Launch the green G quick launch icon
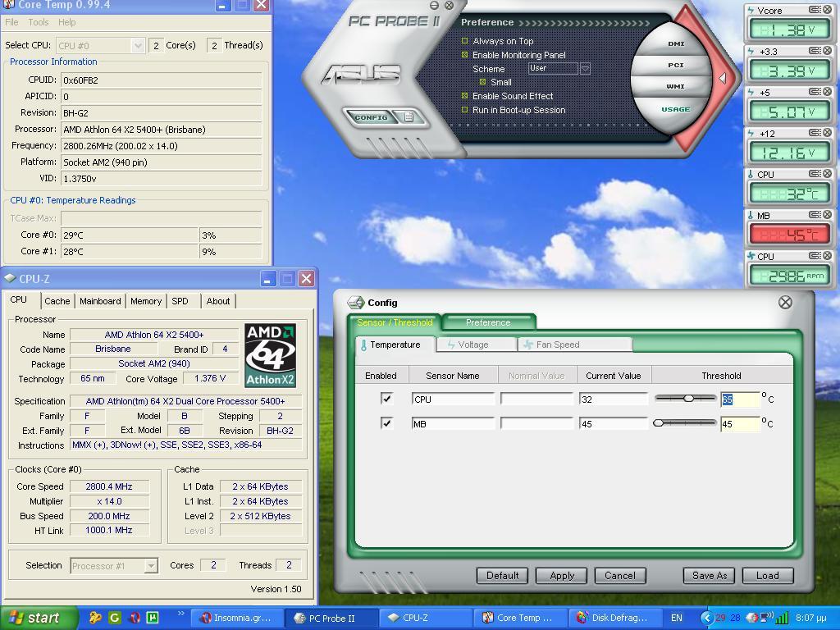840x630 pixels. [115, 618]
